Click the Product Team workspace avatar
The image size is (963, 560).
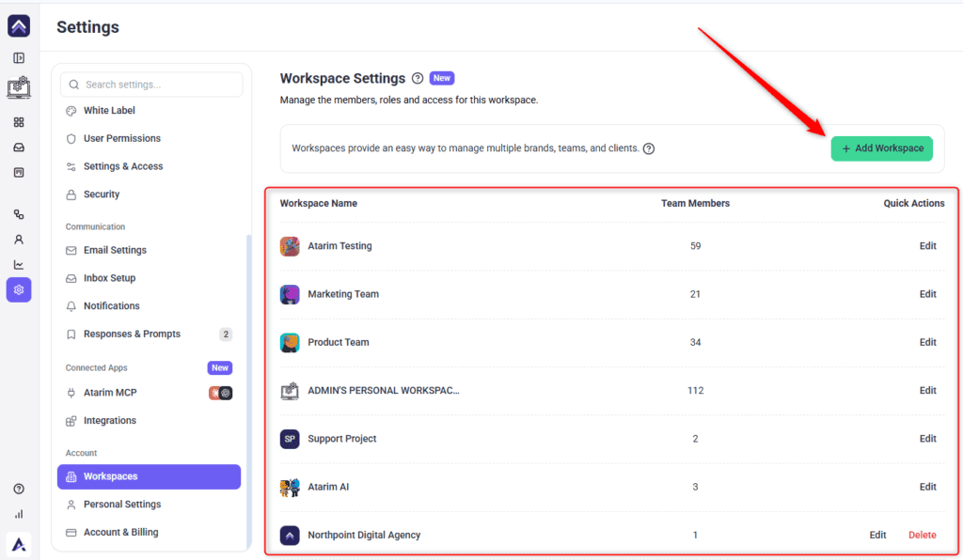click(290, 342)
